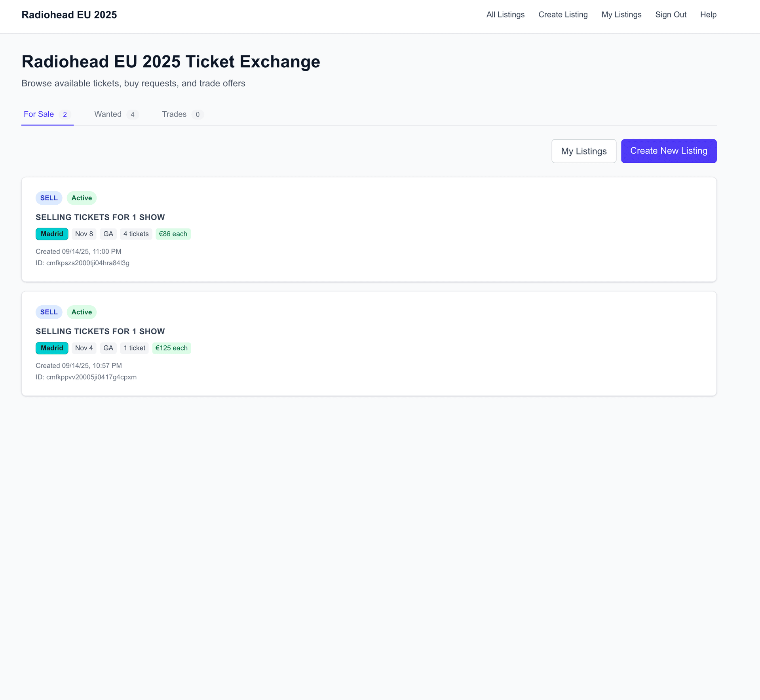Click ID cmfkpszs2000tji04hra84l3g text
The image size is (760, 700).
(x=82, y=263)
